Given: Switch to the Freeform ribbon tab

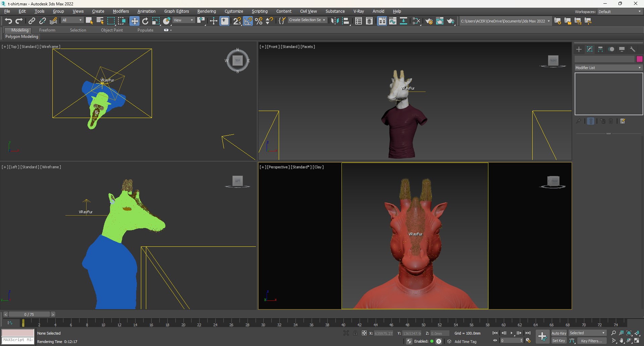Looking at the screenshot, I should tap(47, 30).
